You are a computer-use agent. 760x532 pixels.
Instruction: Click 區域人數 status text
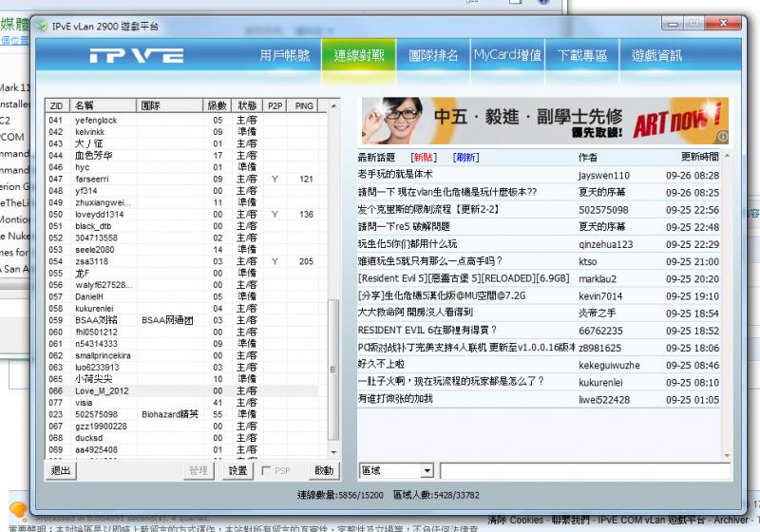436,495
